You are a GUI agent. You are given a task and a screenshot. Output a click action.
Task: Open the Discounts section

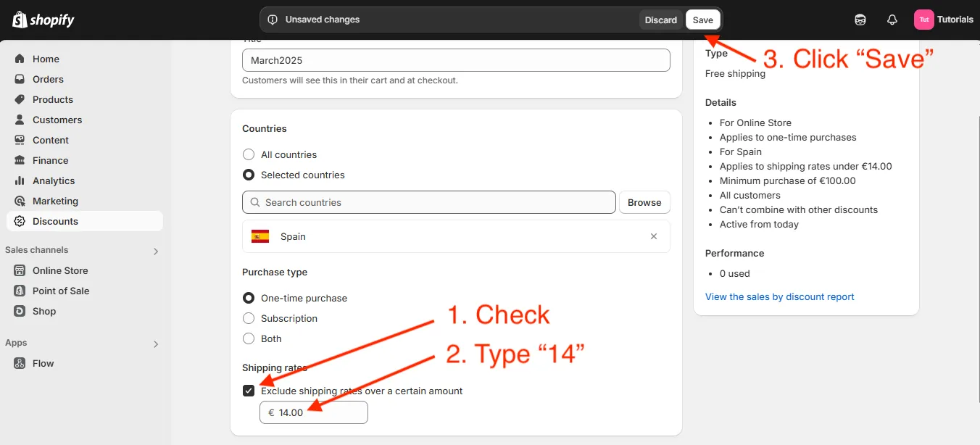tap(54, 221)
